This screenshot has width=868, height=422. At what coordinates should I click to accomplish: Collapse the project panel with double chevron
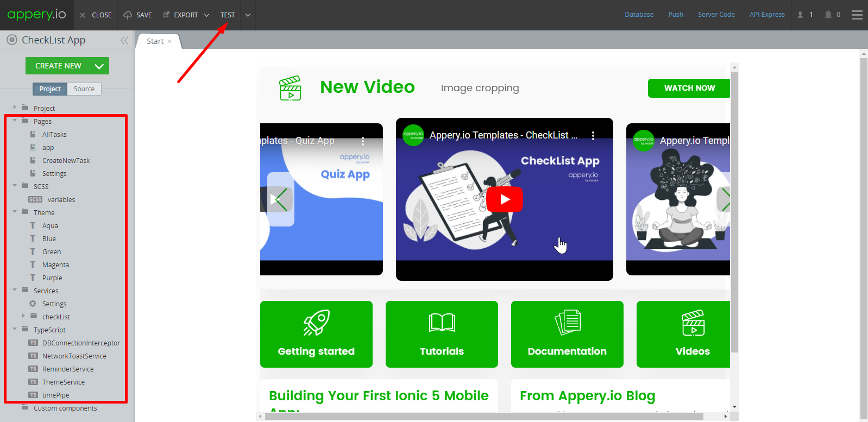coord(124,40)
